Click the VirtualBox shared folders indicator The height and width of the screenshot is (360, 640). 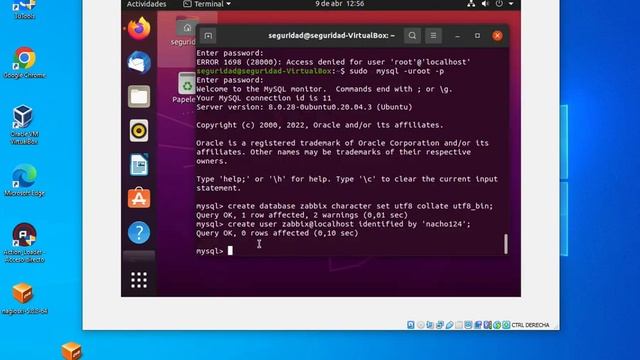[x=459, y=325]
